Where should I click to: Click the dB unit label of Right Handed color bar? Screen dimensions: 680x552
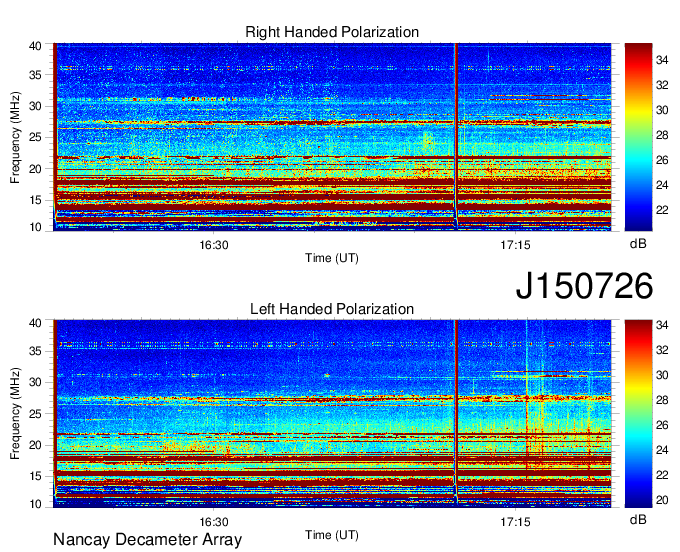click(638, 244)
